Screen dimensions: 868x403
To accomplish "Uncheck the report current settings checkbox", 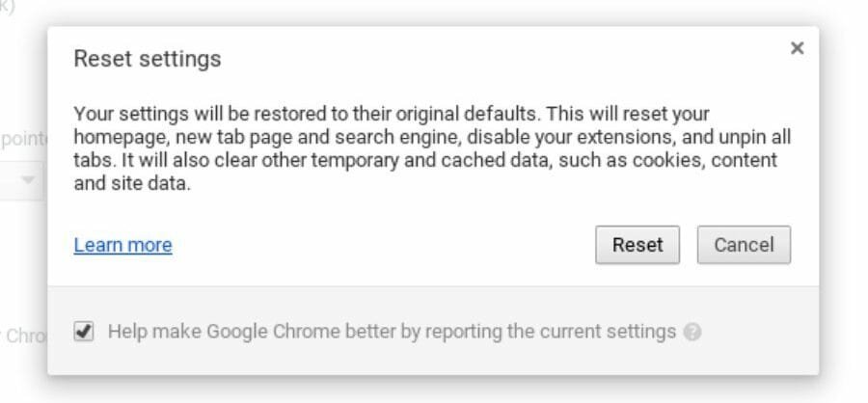I will click(x=84, y=332).
